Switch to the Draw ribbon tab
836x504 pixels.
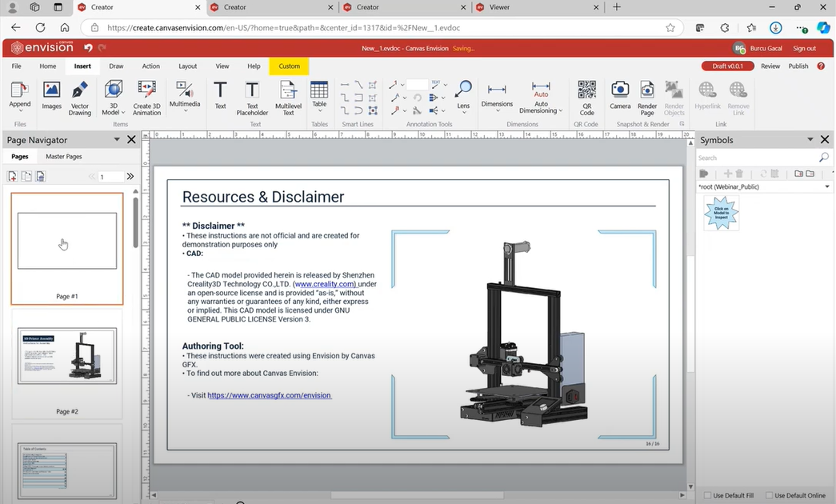(x=116, y=66)
